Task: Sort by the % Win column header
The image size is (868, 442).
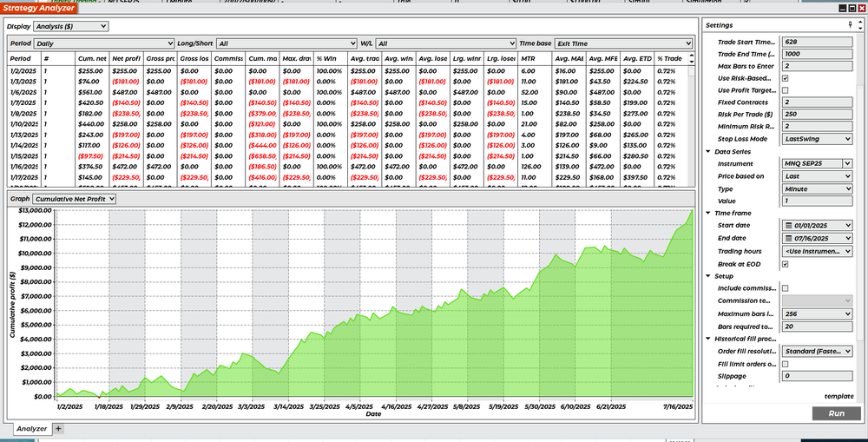Action: 331,59
